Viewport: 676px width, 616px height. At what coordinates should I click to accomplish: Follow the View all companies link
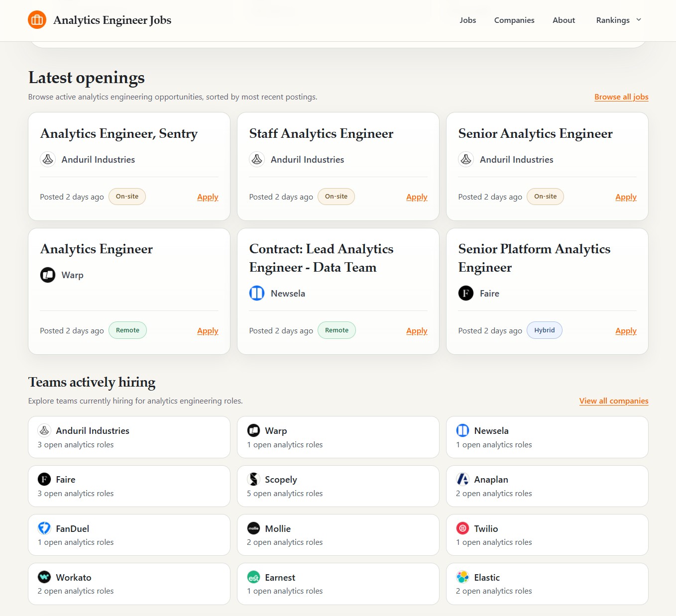tap(614, 401)
